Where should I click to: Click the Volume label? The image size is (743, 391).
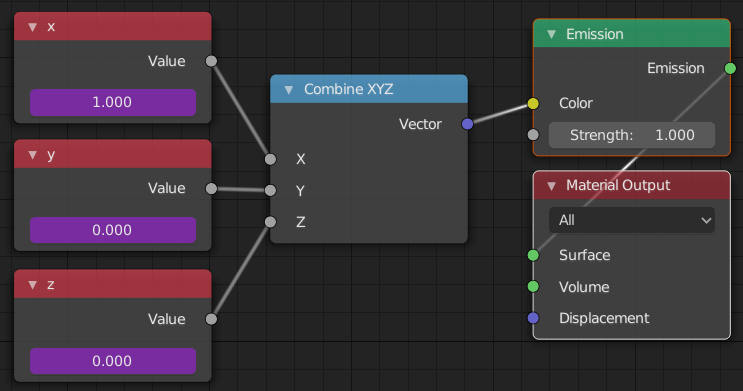coord(584,287)
